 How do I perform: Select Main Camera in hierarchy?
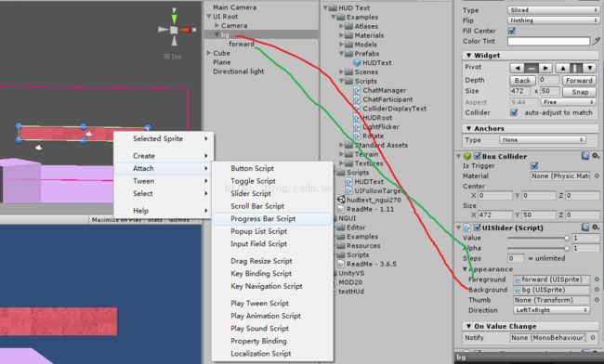point(234,7)
